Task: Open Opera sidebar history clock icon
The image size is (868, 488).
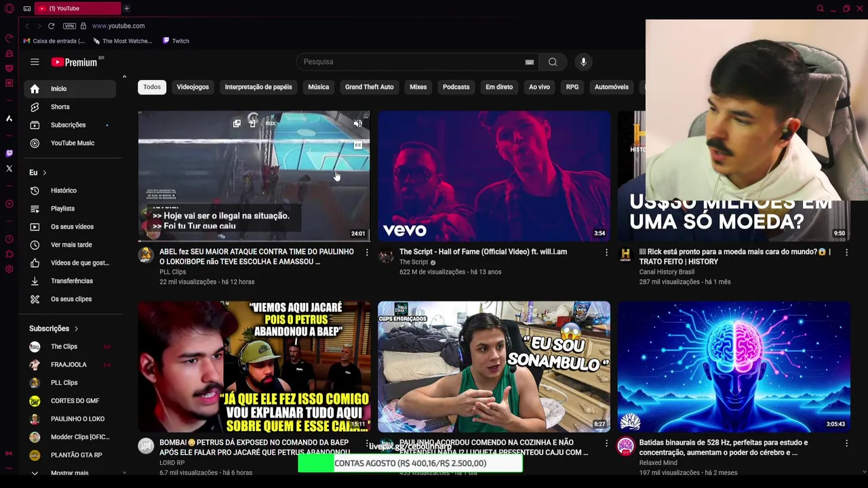Action: click(9, 239)
